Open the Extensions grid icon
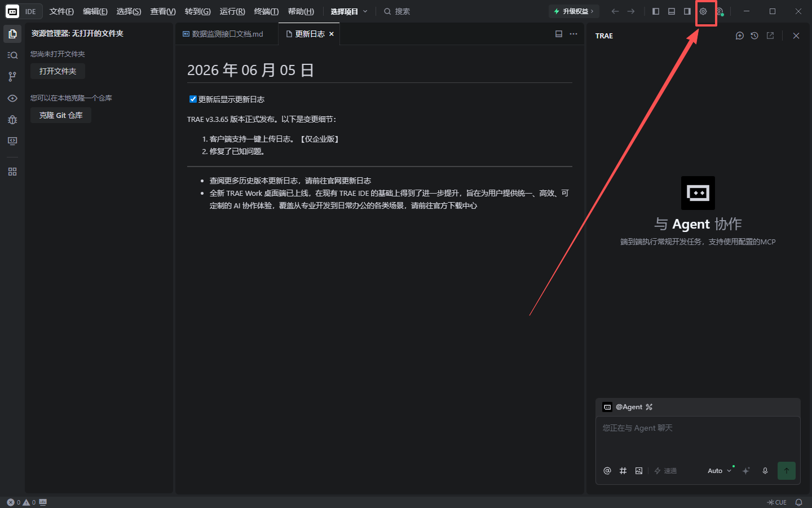Screen dimensions: 812x508 (12, 172)
